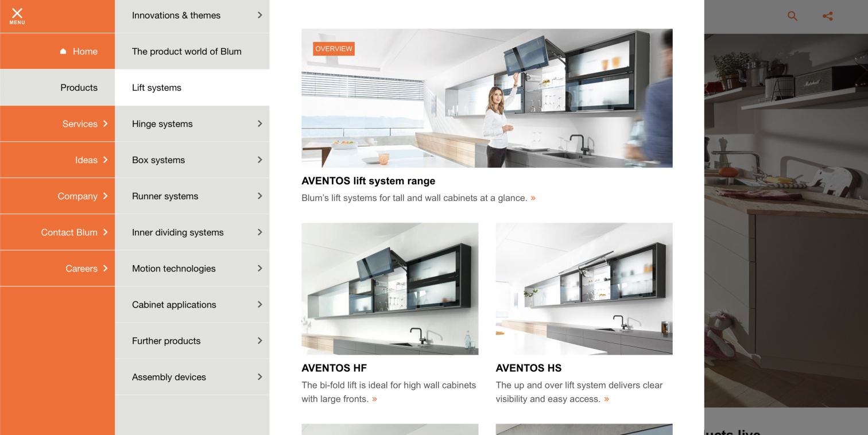Screen dimensions: 868x435
Task: Click the Company arrow chevron
Action: tap(105, 196)
